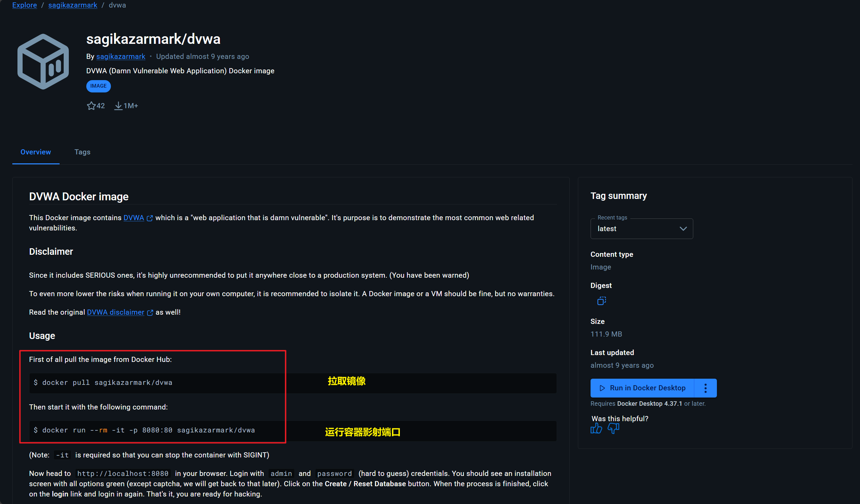Click the dvwa repository cube logo
The height and width of the screenshot is (504, 860).
point(43,62)
